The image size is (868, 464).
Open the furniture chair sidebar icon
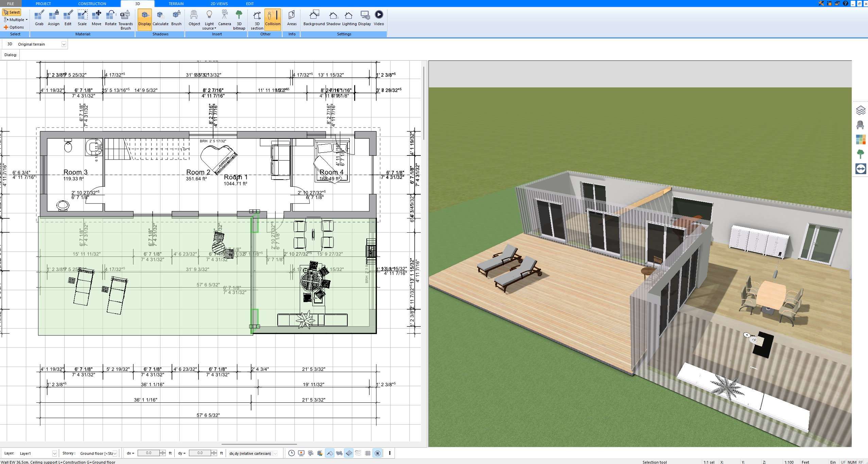(x=861, y=125)
